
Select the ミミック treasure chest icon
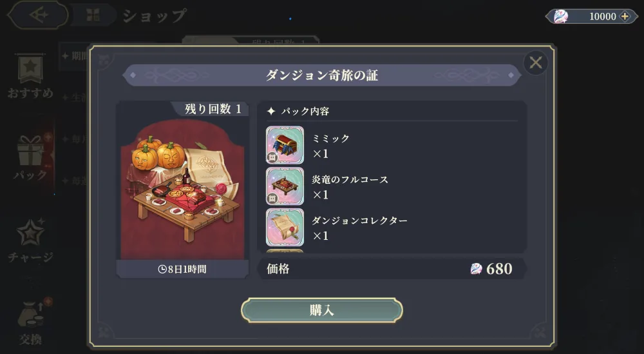285,145
